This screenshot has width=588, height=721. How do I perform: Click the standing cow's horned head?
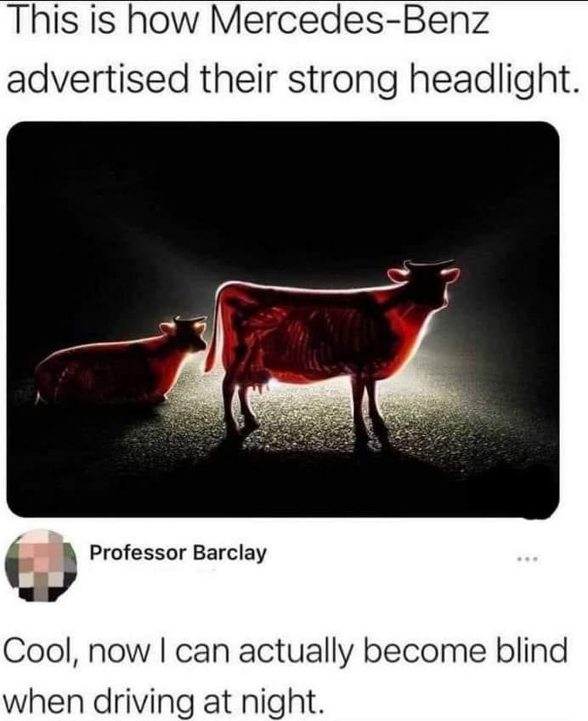coord(425,283)
